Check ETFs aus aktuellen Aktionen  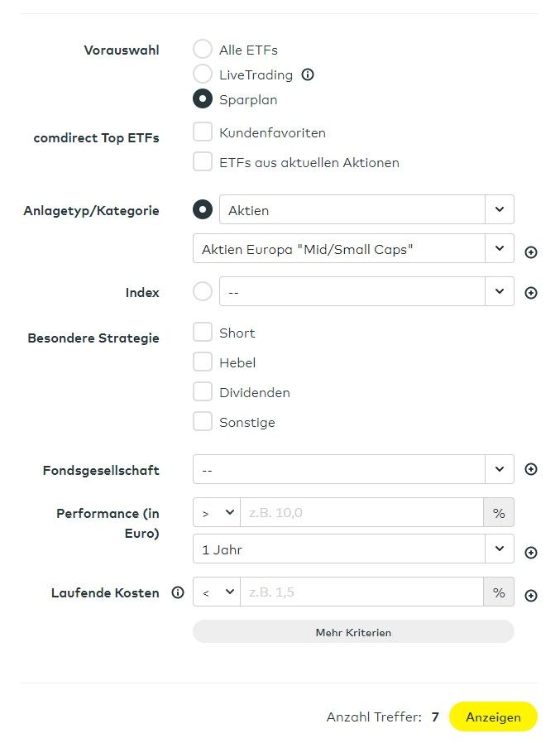(x=203, y=162)
